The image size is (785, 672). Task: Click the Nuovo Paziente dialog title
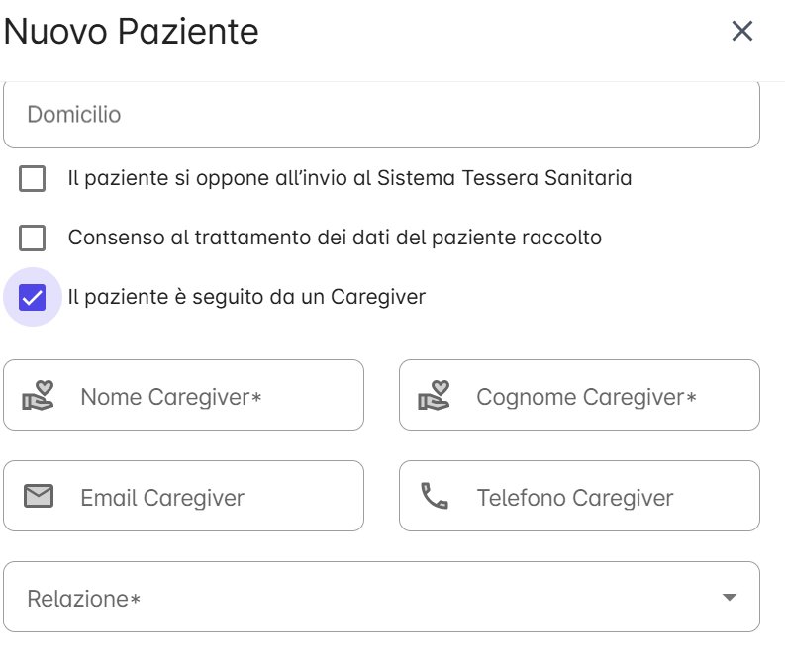coord(132,31)
